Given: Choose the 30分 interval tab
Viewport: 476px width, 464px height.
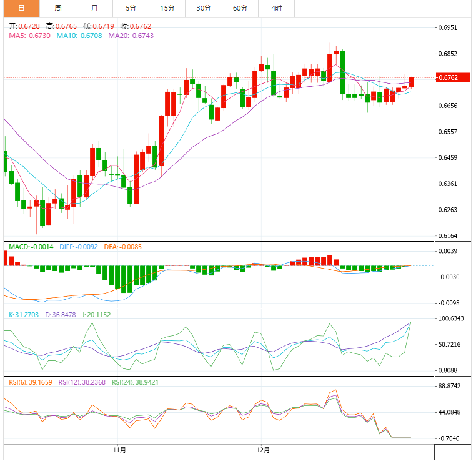Looking at the screenshot, I should click(203, 8).
